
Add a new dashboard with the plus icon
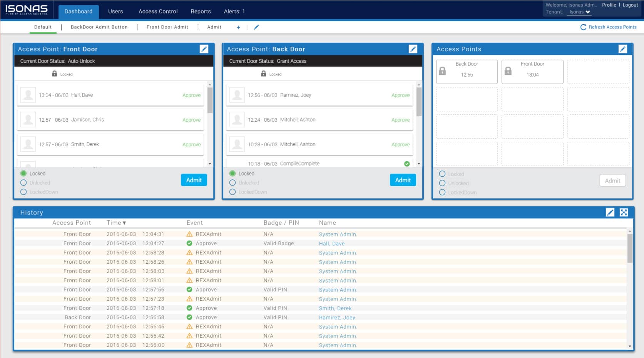point(238,27)
